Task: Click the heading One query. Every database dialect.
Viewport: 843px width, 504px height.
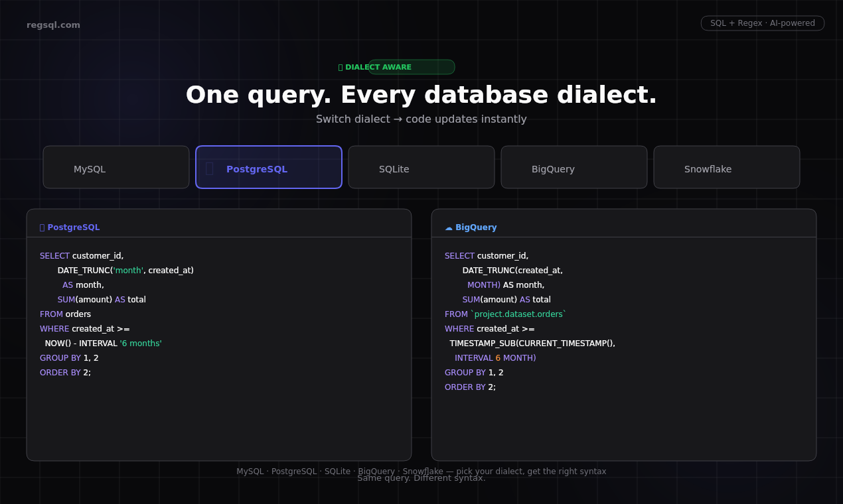Action: 421,95
